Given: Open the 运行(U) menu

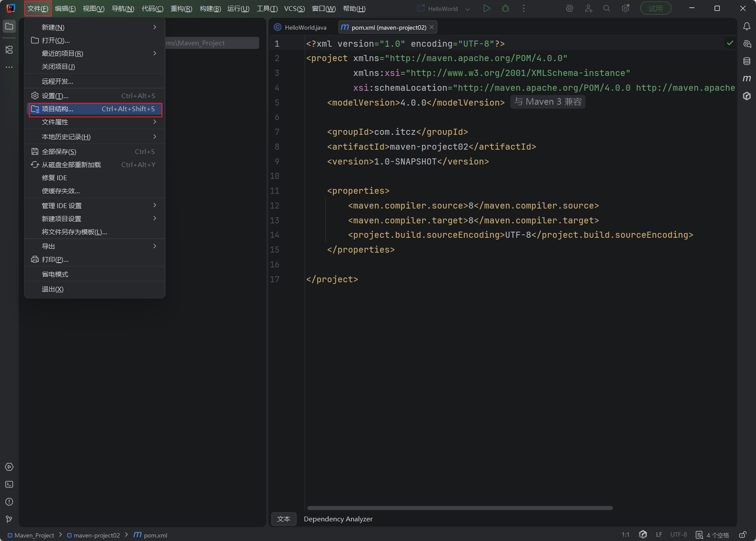Looking at the screenshot, I should coord(238,9).
